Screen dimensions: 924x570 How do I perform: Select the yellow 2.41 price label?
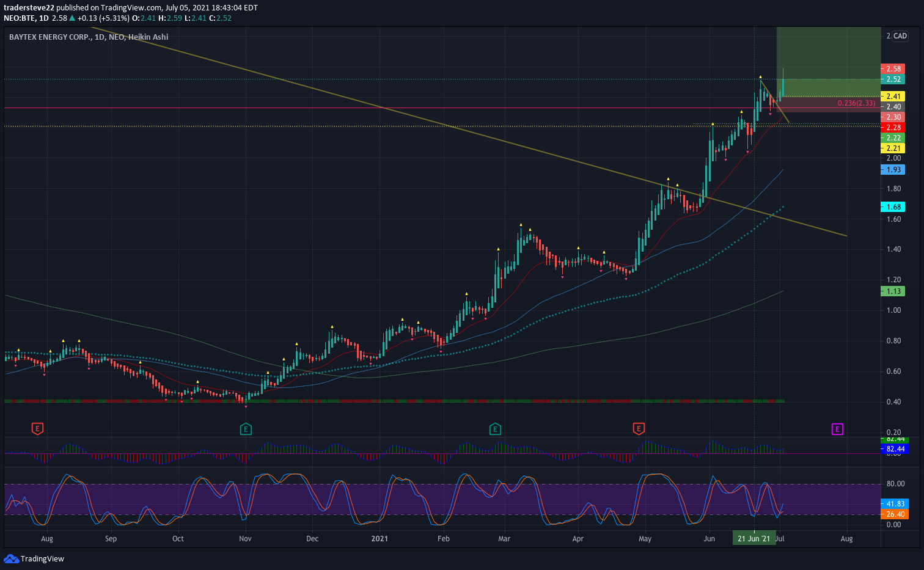(893, 97)
